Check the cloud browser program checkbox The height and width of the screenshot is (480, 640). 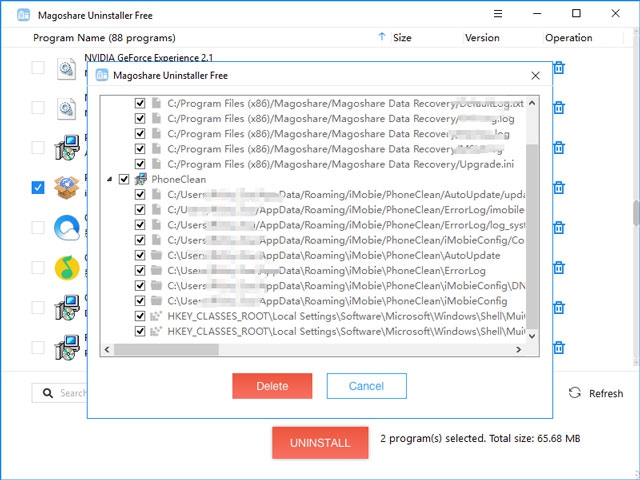[38, 227]
